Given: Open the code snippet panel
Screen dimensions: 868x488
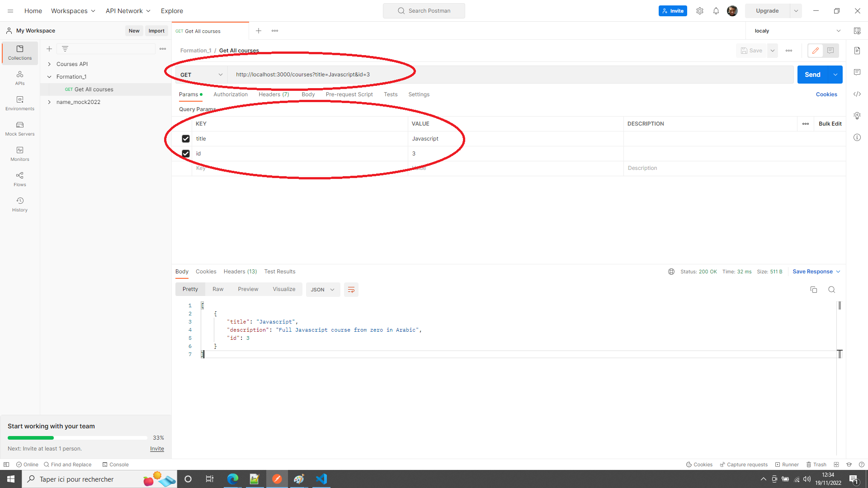Looking at the screenshot, I should [x=858, y=94].
